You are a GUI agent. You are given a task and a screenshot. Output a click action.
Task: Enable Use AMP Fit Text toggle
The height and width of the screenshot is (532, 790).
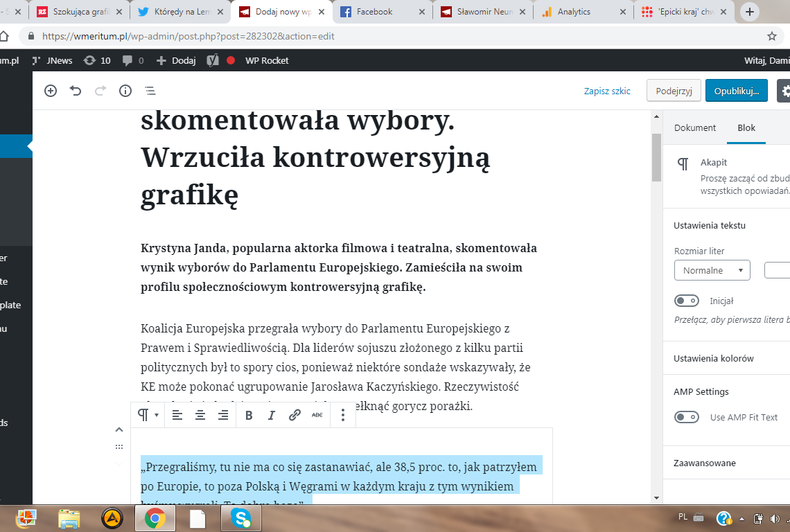[x=687, y=417]
